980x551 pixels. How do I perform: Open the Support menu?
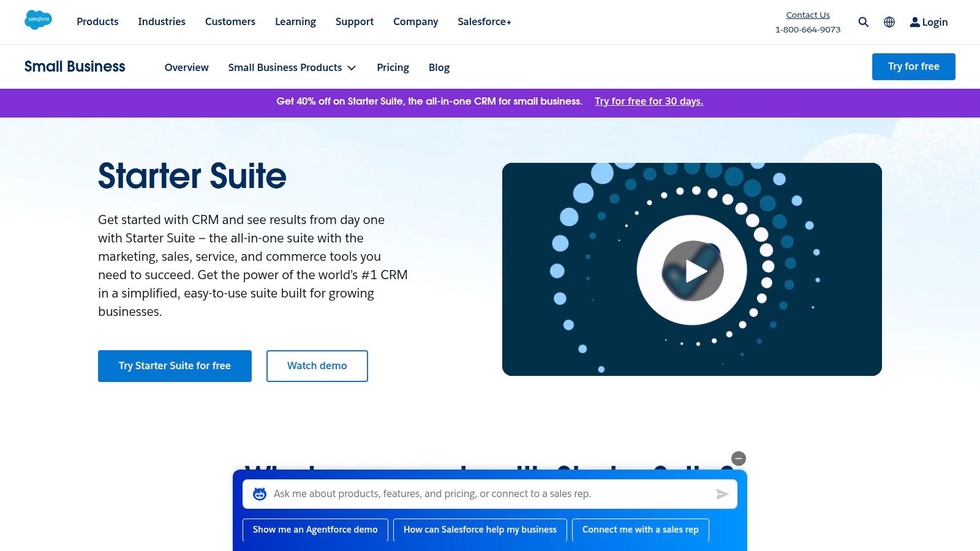tap(355, 21)
